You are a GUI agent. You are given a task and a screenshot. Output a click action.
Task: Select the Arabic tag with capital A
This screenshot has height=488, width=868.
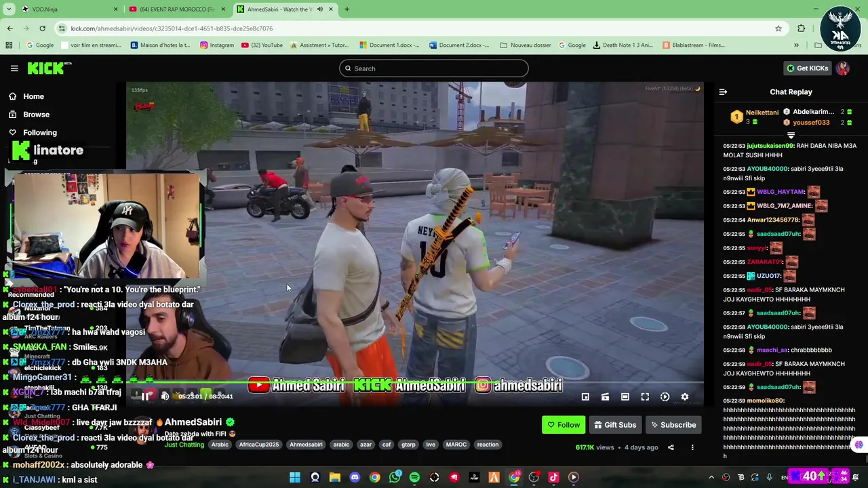(220, 445)
